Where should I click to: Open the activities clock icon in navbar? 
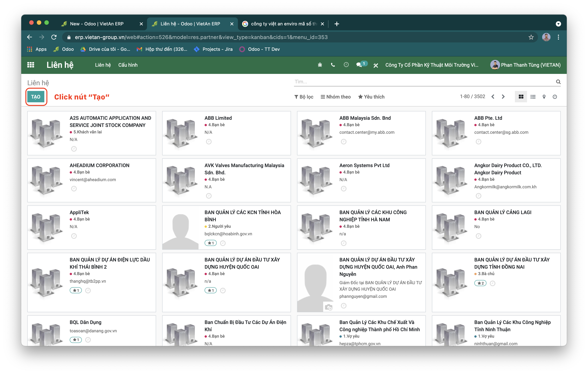point(346,65)
